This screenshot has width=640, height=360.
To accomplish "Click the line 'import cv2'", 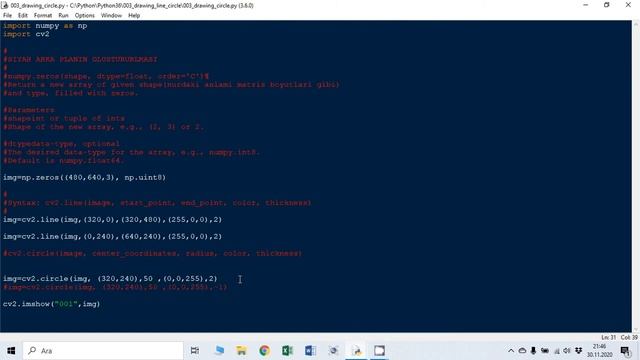I will (x=26, y=34).
